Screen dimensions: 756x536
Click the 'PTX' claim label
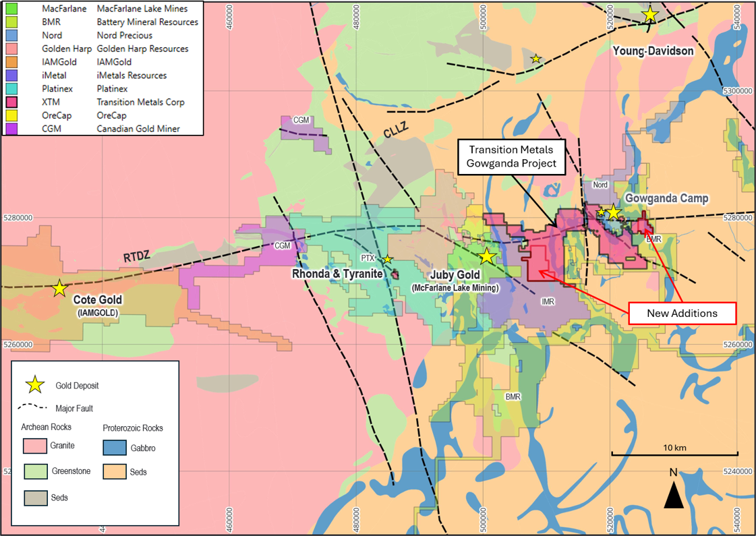[x=368, y=259]
